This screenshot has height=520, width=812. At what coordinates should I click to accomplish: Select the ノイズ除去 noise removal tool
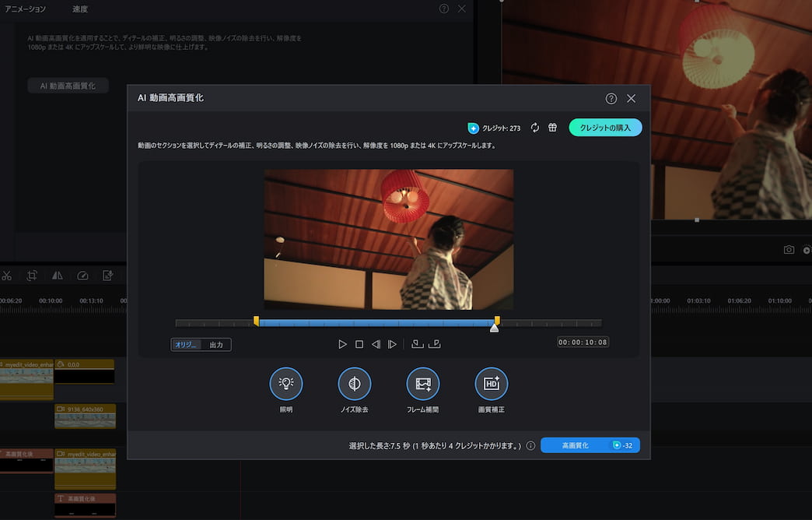[x=354, y=383]
